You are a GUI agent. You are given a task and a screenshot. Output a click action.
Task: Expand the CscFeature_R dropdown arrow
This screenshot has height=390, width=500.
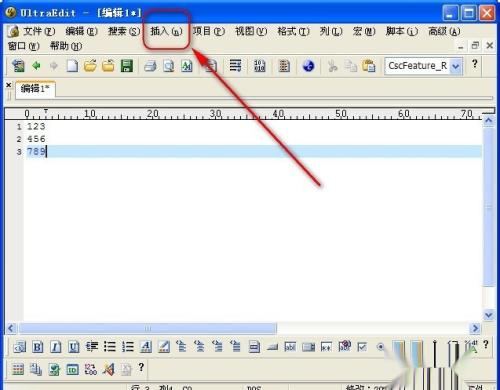tap(456, 66)
